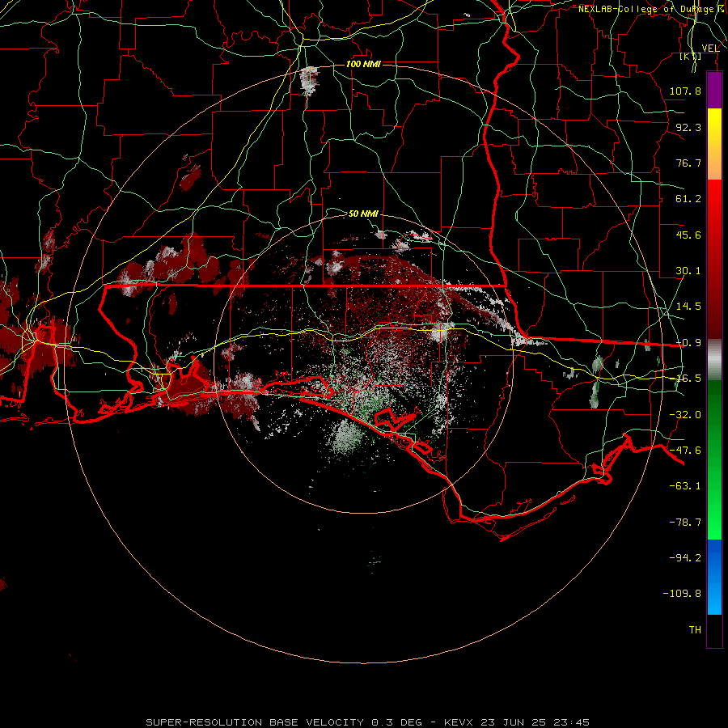
Task: Click the -109.8 legend value
Action: click(x=682, y=594)
